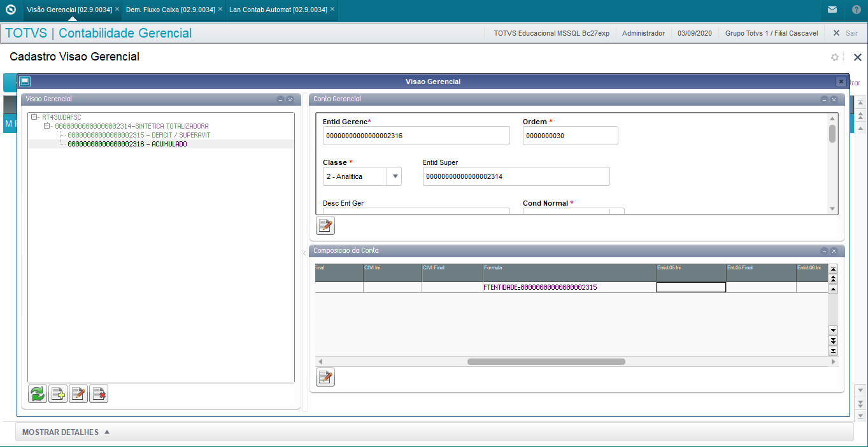Open the mail envelope icon

click(832, 10)
